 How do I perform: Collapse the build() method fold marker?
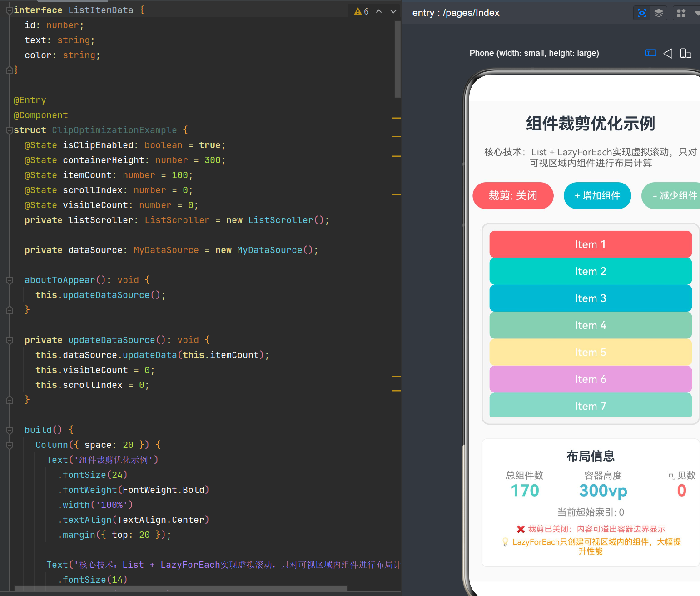pos(10,430)
